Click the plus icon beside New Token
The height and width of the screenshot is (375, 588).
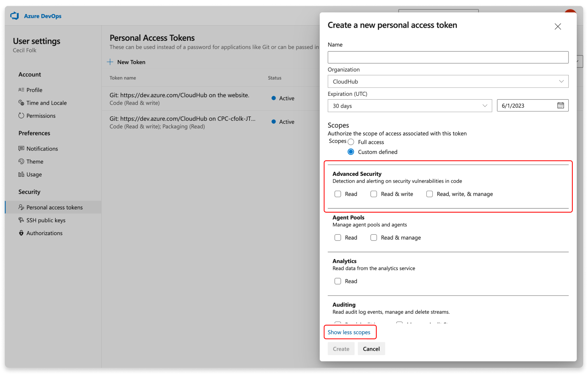[110, 62]
